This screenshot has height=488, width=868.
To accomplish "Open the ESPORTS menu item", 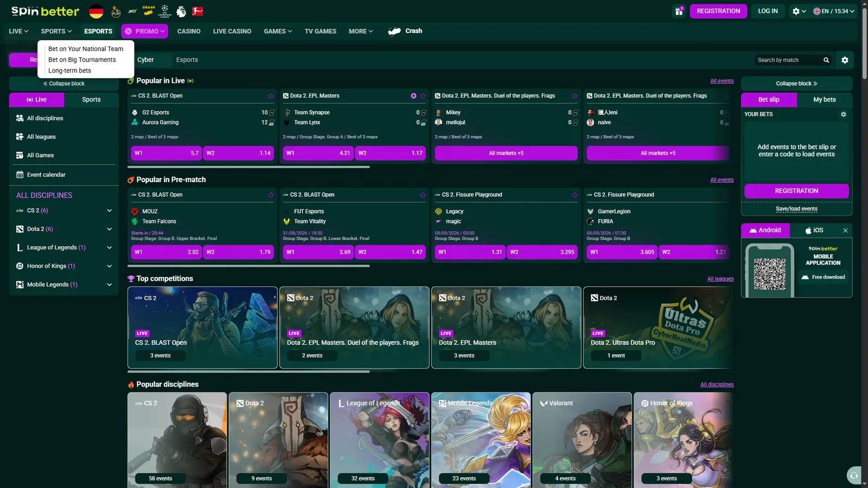I will 98,31.
